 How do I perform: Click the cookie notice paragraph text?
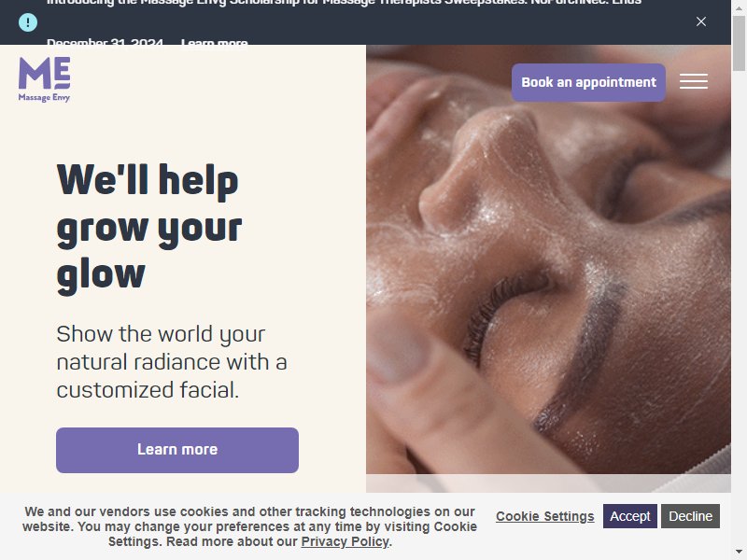pyautogui.click(x=249, y=526)
